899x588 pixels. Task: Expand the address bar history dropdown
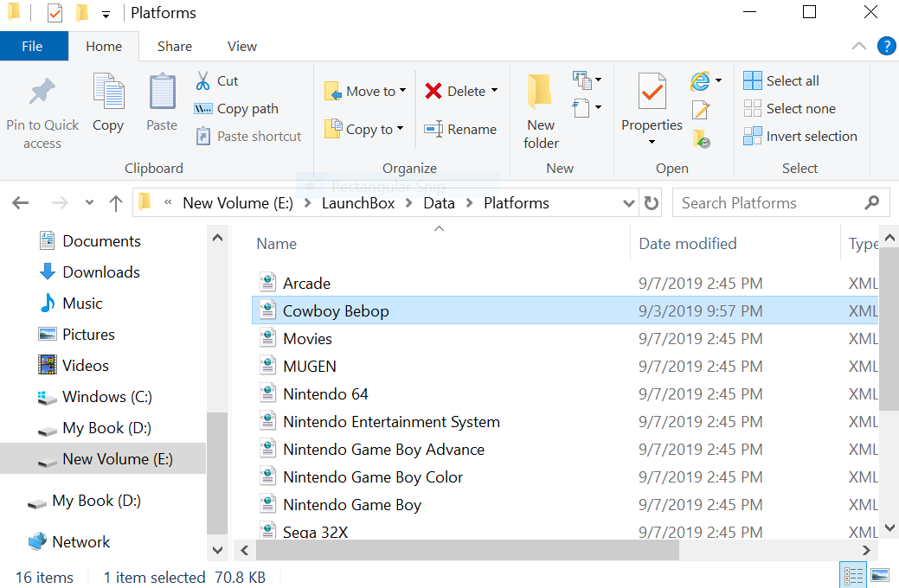click(x=629, y=203)
